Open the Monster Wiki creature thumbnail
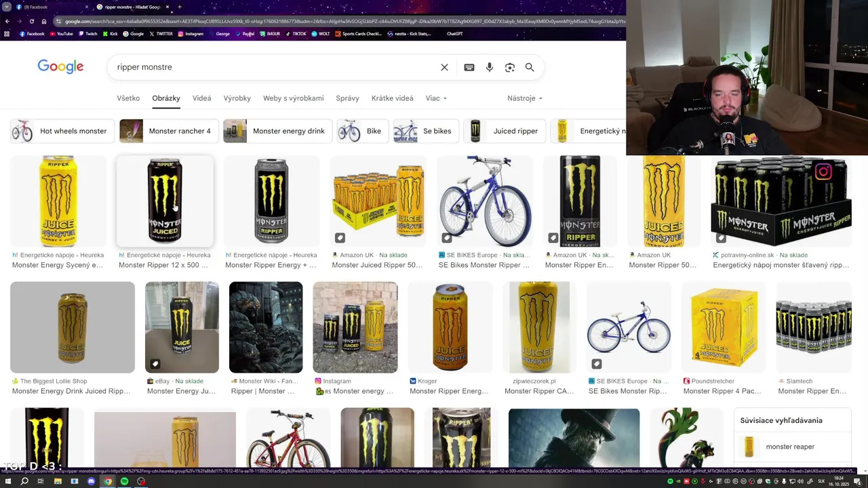This screenshot has width=868, height=488. point(266,327)
